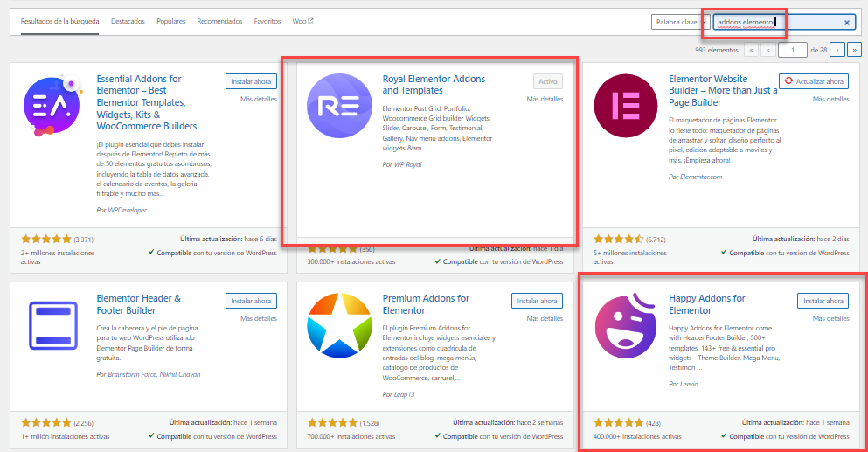Image resolution: width=868 pixels, height=452 pixels.
Task: Visit author Brainstorm Force link
Action: coord(132,374)
